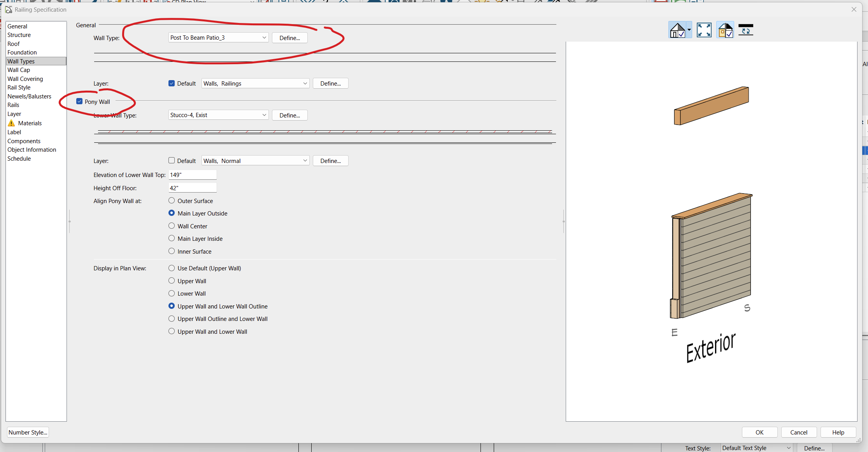Image resolution: width=868 pixels, height=452 pixels.
Task: Click the house rendering-style preview icon
Action: pos(677,30)
